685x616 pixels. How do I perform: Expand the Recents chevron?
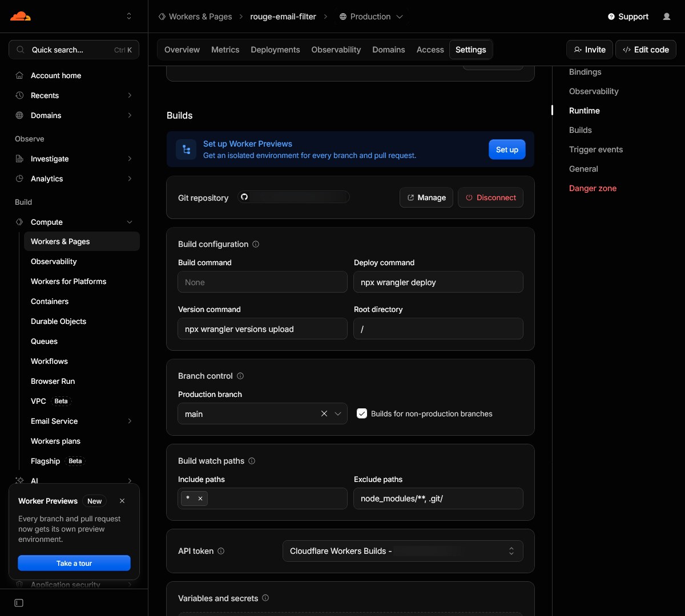[x=130, y=95]
